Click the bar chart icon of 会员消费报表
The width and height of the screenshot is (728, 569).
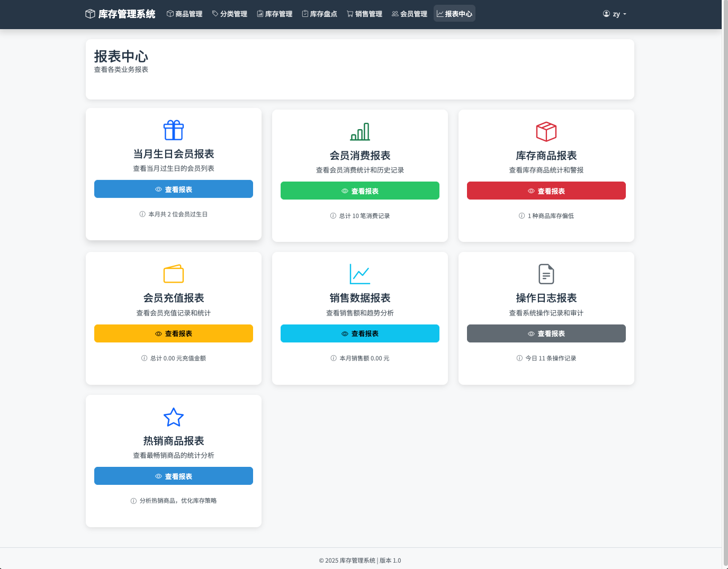point(360,132)
